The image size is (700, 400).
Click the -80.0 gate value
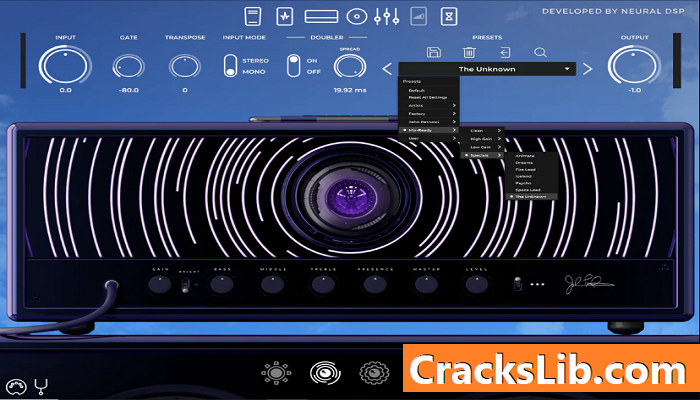click(129, 90)
